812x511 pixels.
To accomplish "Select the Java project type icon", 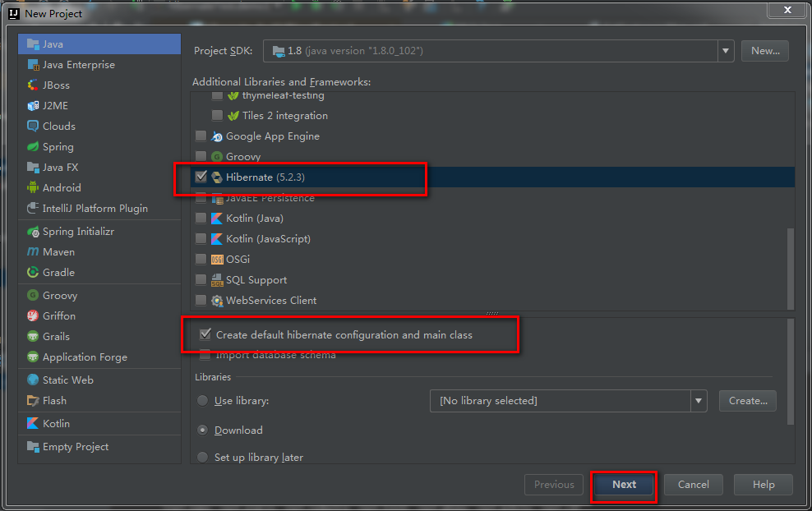I will coord(33,44).
